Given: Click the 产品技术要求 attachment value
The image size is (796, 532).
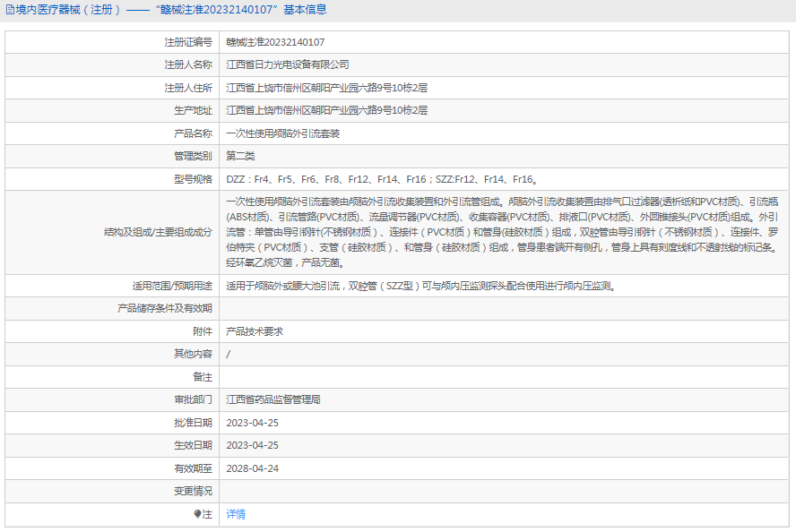Looking at the screenshot, I should (x=255, y=331).
